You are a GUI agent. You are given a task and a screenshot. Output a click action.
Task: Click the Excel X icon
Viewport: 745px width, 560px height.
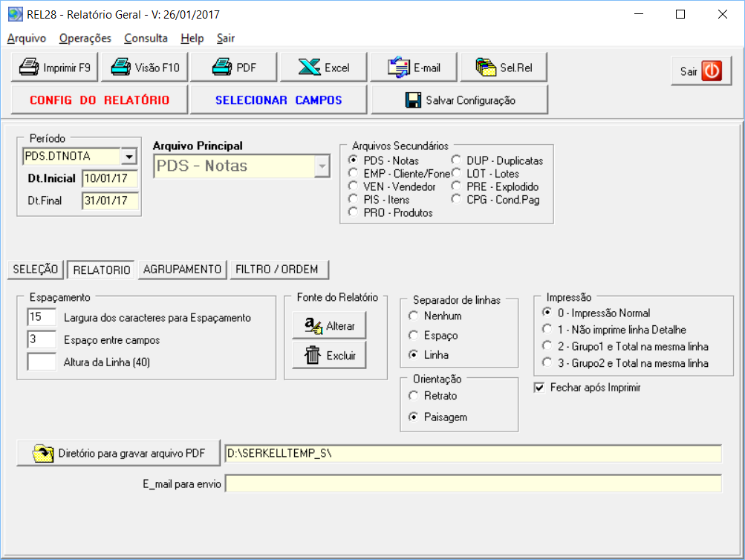tap(309, 67)
